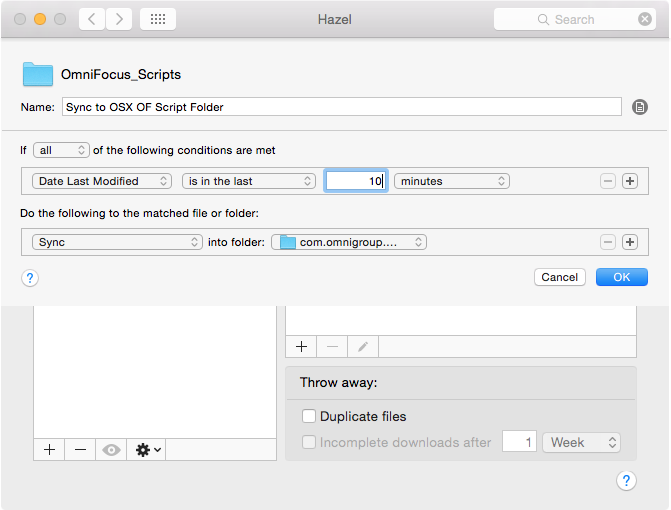Go back with the left arrow button

[x=92, y=19]
